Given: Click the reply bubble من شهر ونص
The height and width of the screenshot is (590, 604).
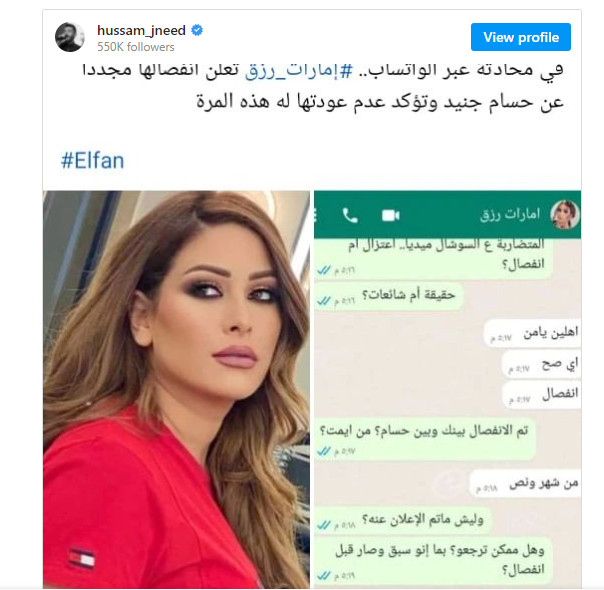Looking at the screenshot, I should tap(525, 483).
